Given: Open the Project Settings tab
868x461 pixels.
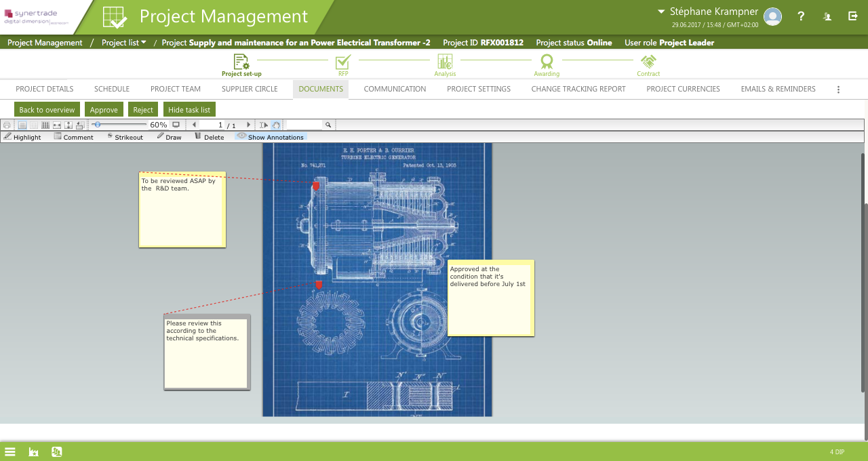Looking at the screenshot, I should [x=478, y=89].
